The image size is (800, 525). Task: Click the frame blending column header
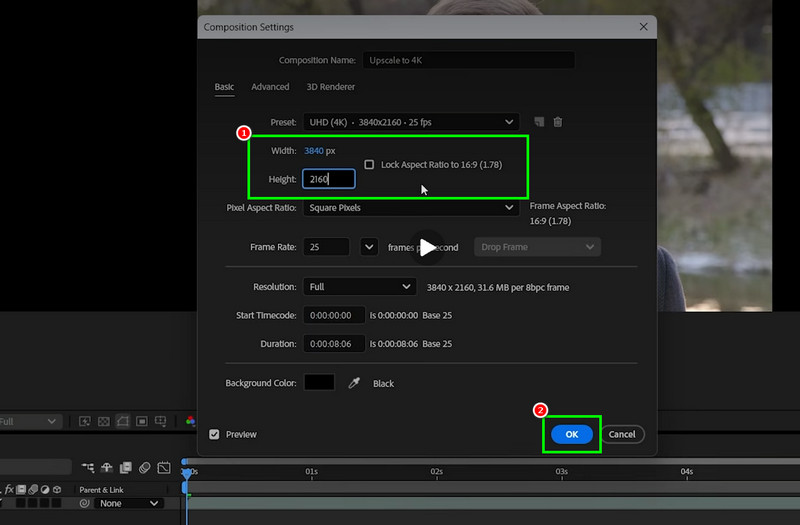pyautogui.click(x=21, y=489)
